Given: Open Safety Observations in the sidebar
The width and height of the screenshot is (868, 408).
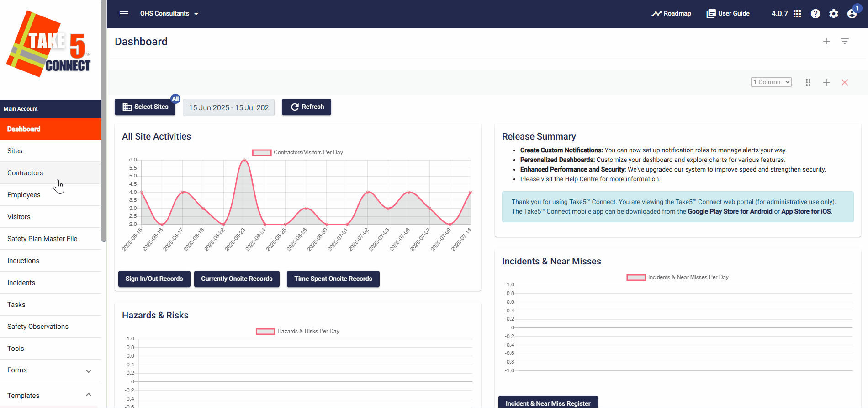Looking at the screenshot, I should (x=51, y=327).
